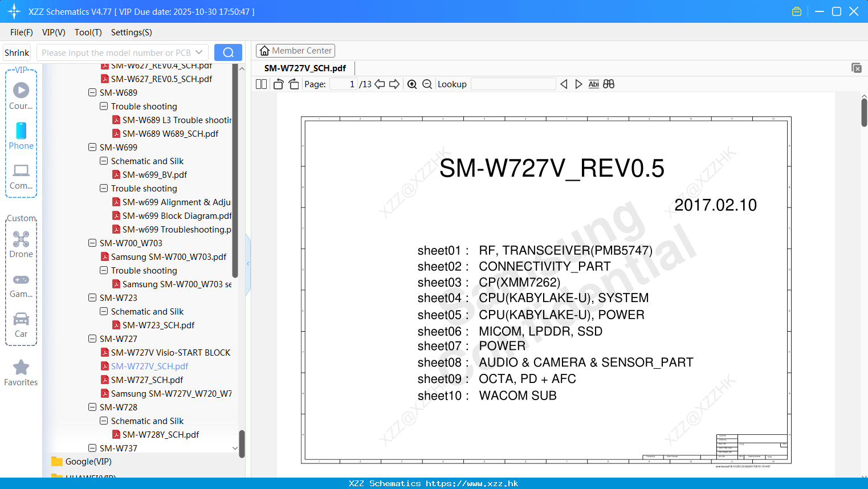Image resolution: width=868 pixels, height=489 pixels.
Task: Collapse Trouble shooting under SM-W689
Action: (x=104, y=106)
